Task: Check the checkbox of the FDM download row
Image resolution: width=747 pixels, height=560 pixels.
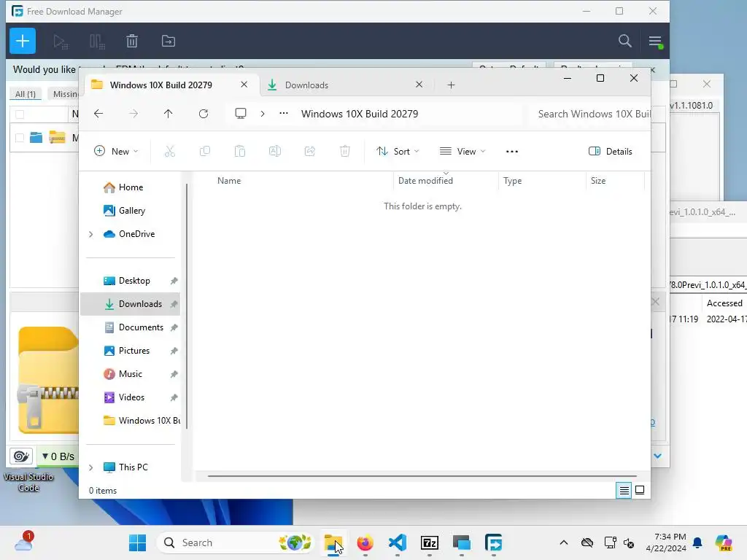Action: (x=20, y=138)
